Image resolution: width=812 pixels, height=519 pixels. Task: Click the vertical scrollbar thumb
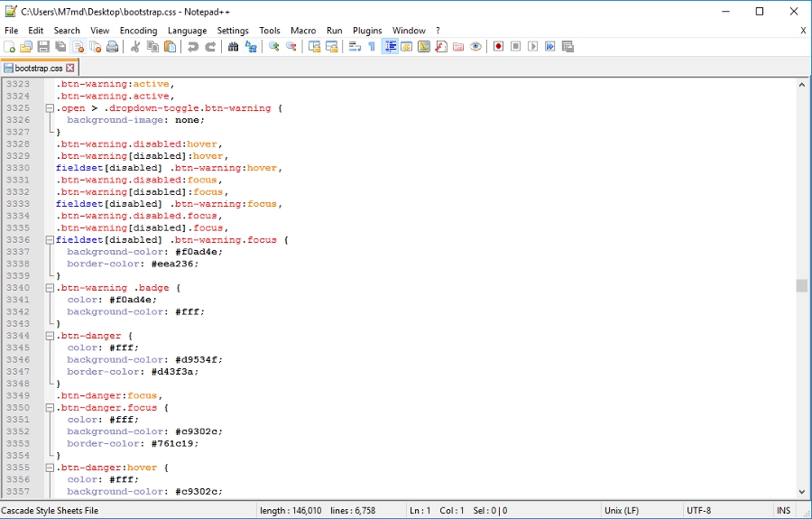pyautogui.click(x=802, y=285)
